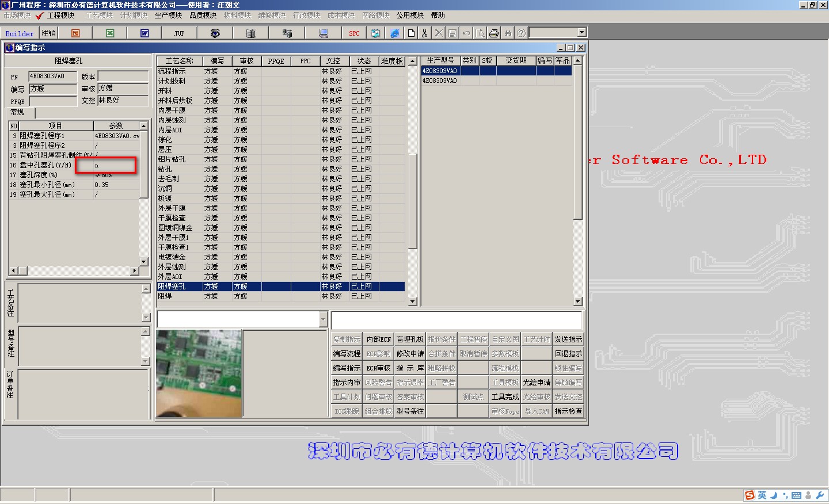
Task: Click the Builder toolbar button
Action: click(x=20, y=33)
